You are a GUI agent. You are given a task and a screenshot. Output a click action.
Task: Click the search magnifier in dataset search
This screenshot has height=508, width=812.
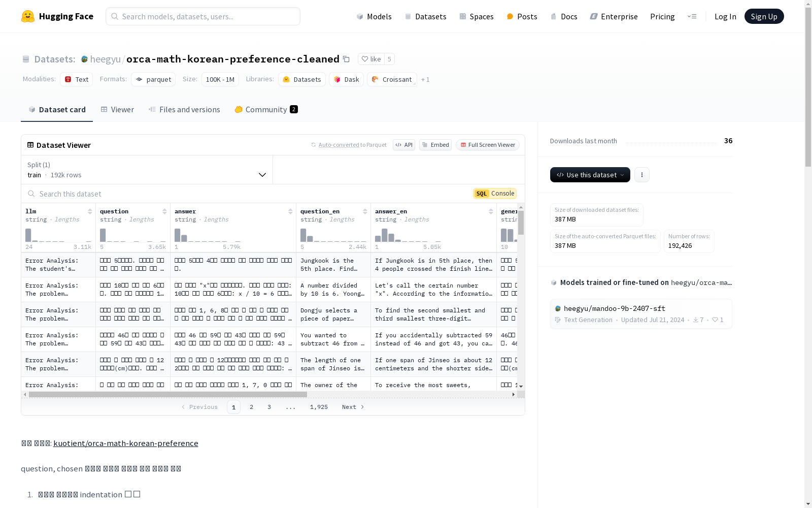pos(31,194)
